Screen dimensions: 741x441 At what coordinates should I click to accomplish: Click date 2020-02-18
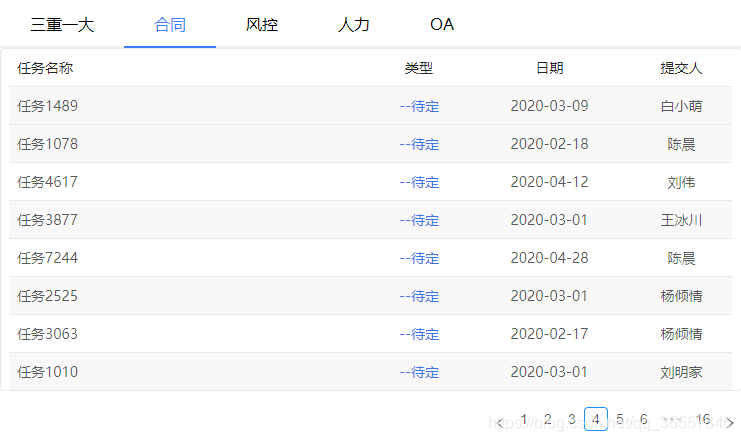click(x=549, y=144)
